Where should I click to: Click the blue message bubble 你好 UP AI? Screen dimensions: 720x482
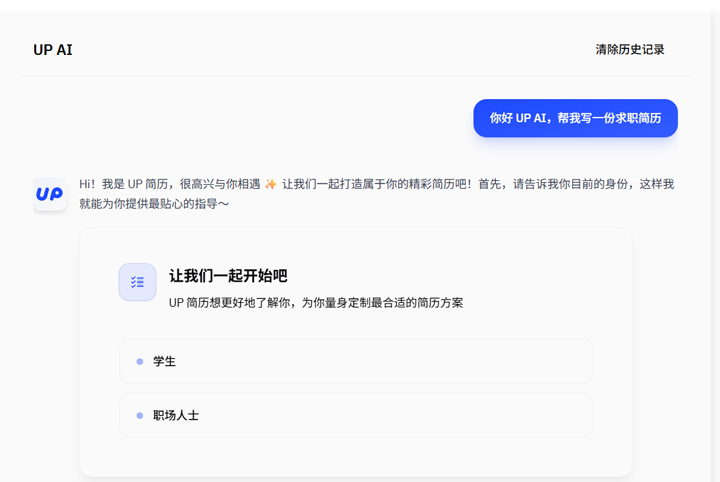[x=575, y=118]
